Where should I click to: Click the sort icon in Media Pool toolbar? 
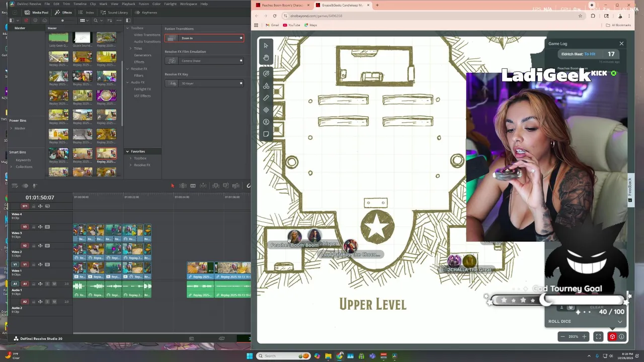point(110,21)
